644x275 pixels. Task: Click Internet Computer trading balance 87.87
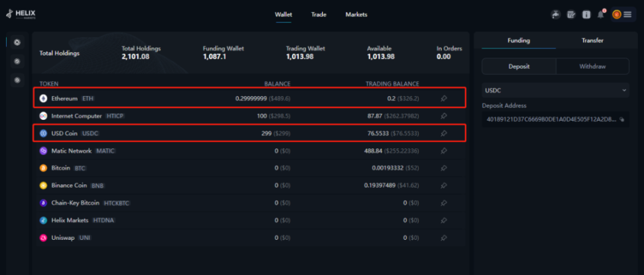(x=374, y=117)
